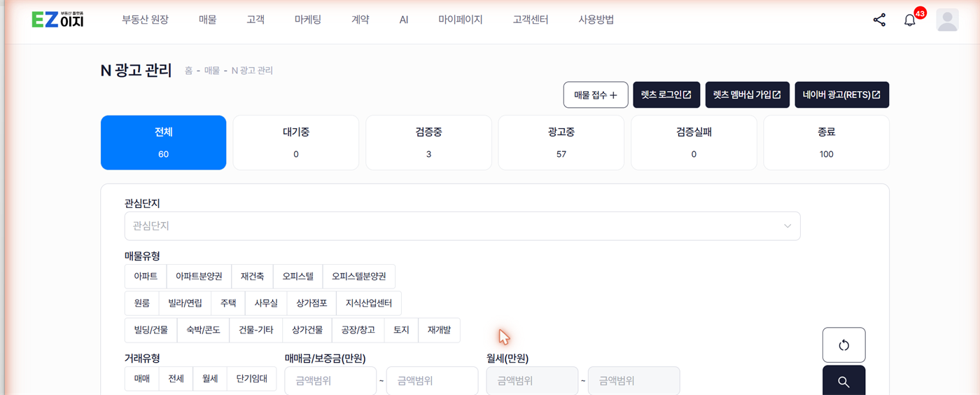Open 매물 menu in top navigation
Viewport: 980px width, 395px height.
(x=207, y=20)
